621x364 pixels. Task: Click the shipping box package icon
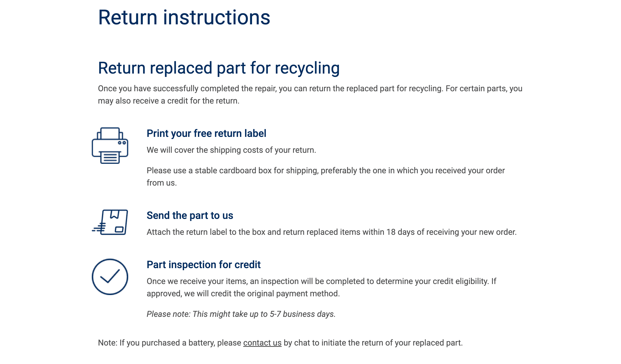110,222
